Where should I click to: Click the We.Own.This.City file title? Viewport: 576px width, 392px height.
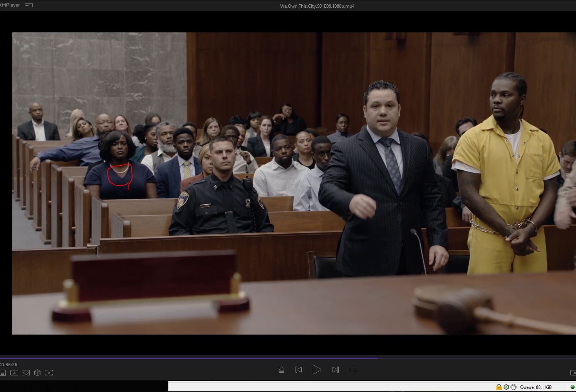tap(317, 6)
